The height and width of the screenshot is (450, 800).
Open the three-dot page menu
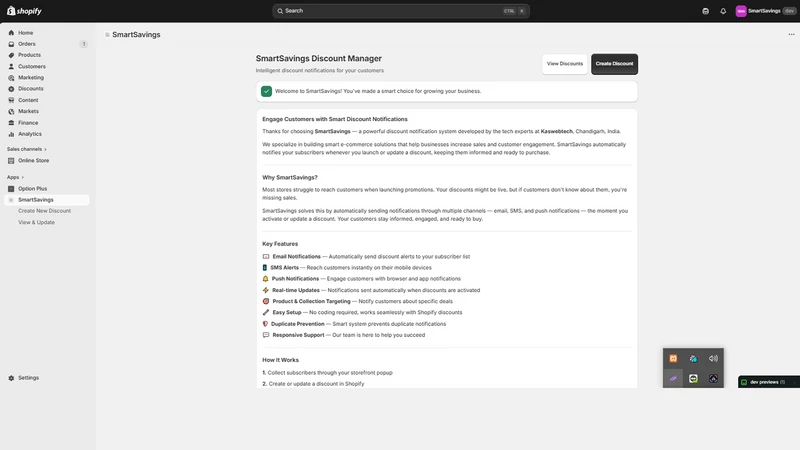click(x=791, y=34)
